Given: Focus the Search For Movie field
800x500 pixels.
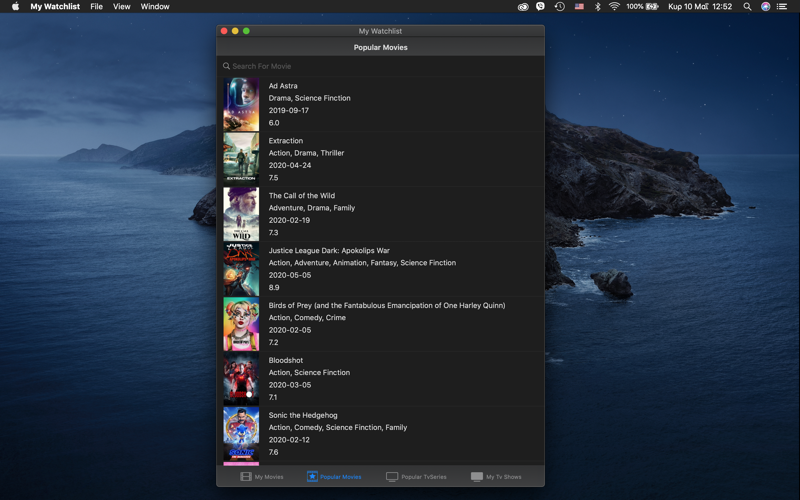Looking at the screenshot, I should pyautogui.click(x=380, y=66).
